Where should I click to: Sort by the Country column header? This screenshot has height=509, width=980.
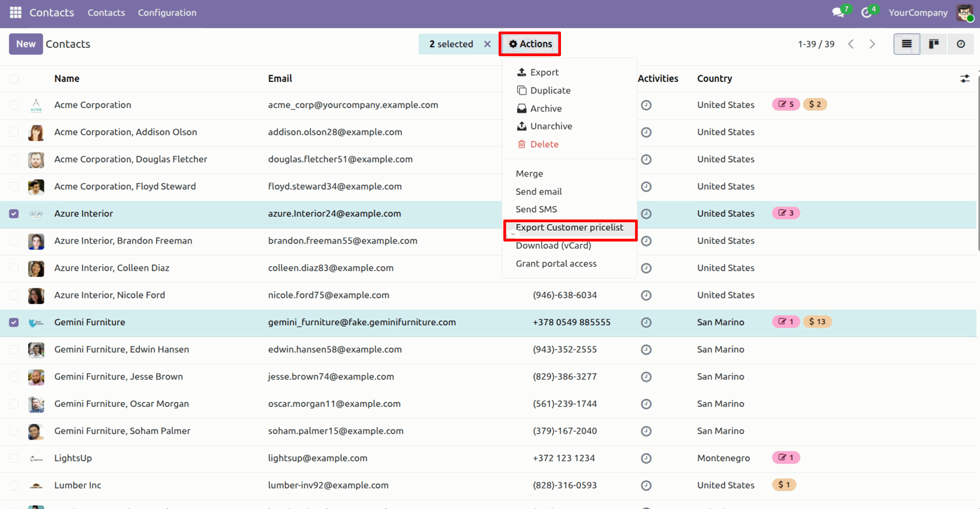pyautogui.click(x=715, y=79)
